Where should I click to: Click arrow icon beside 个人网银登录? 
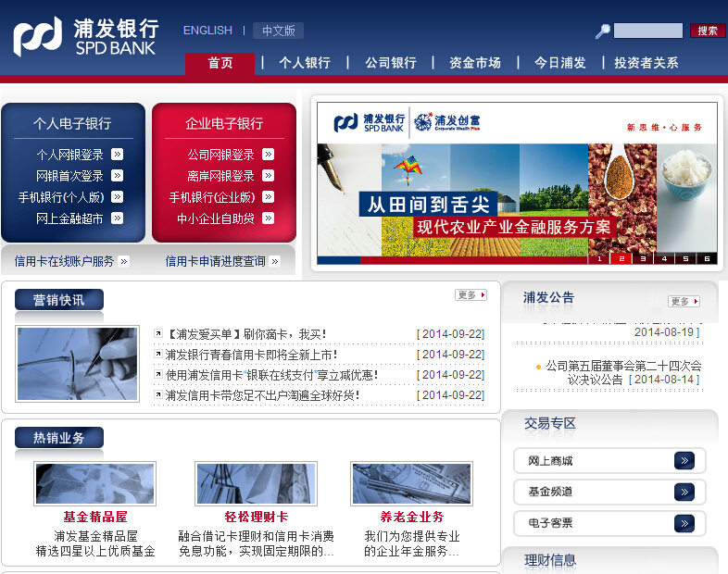point(117,154)
